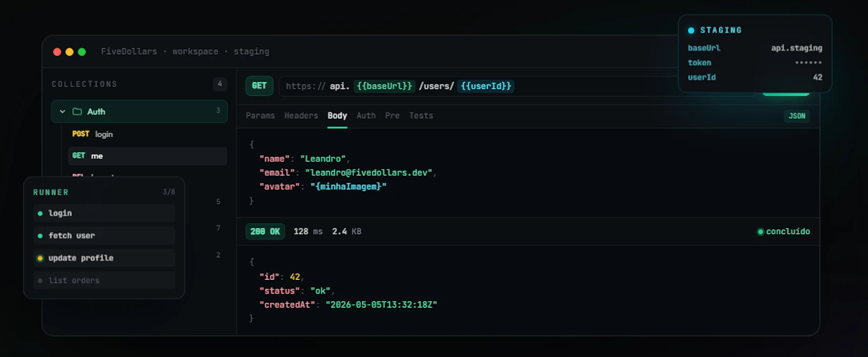Click the userId variable in Staging panel
Screen dimensions: 868x357
coord(701,77)
